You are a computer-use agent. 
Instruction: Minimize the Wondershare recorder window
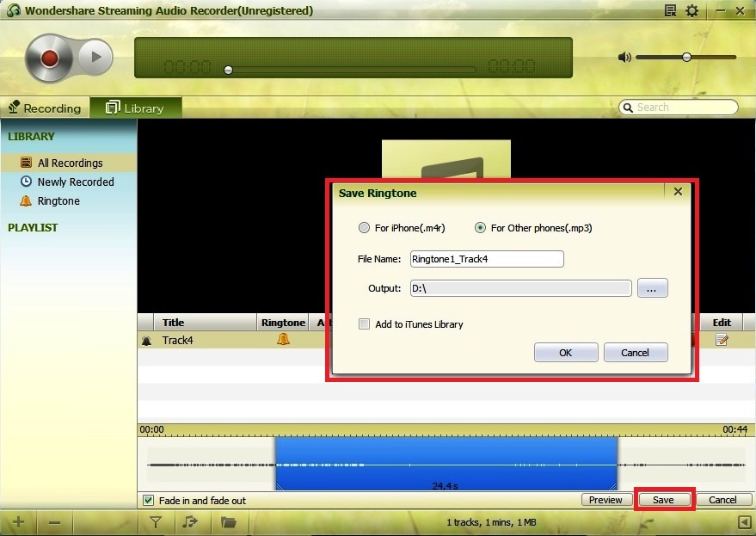coord(721,10)
